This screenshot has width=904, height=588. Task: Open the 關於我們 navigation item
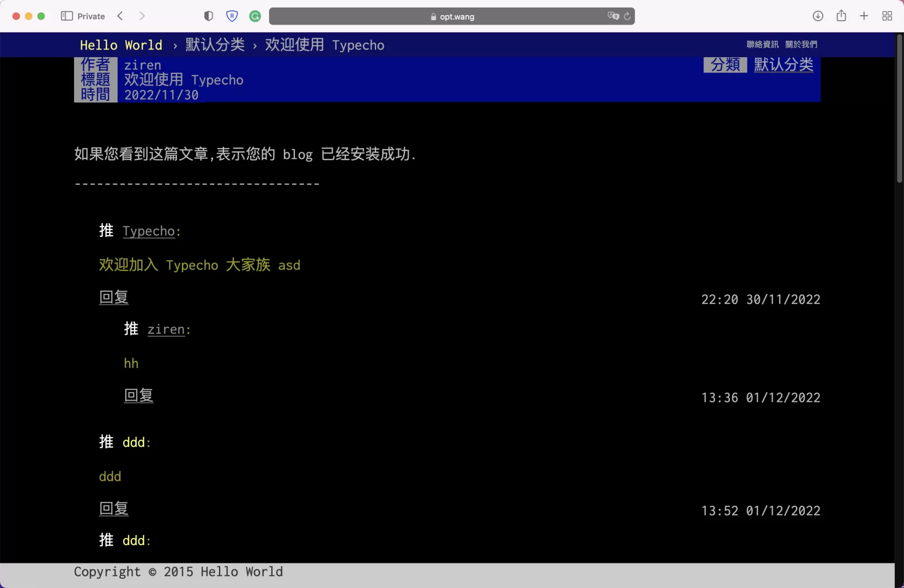coord(801,44)
